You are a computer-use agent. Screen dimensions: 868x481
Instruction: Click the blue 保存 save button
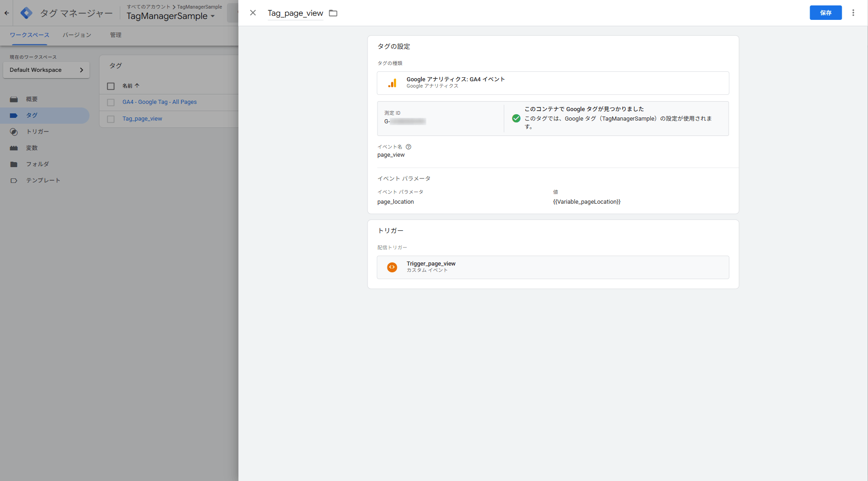[826, 13]
